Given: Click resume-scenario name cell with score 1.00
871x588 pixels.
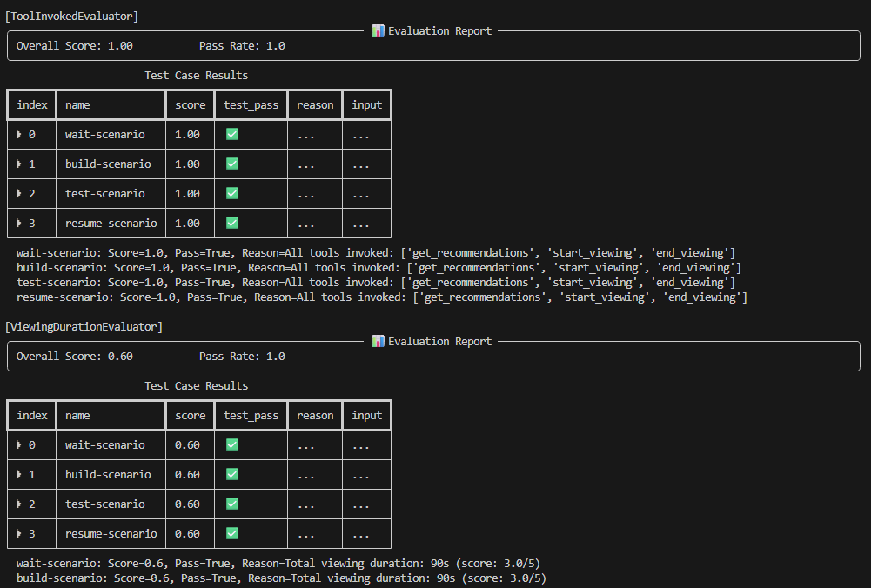Looking at the screenshot, I should pos(111,224).
